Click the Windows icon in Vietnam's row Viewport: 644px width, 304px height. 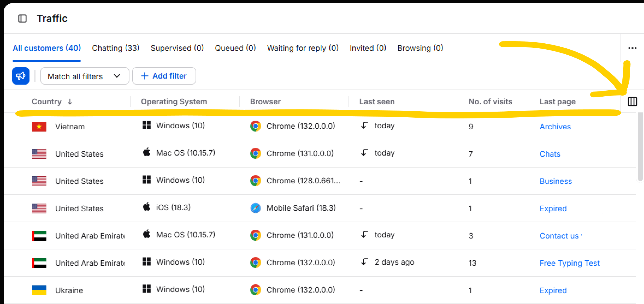click(147, 125)
